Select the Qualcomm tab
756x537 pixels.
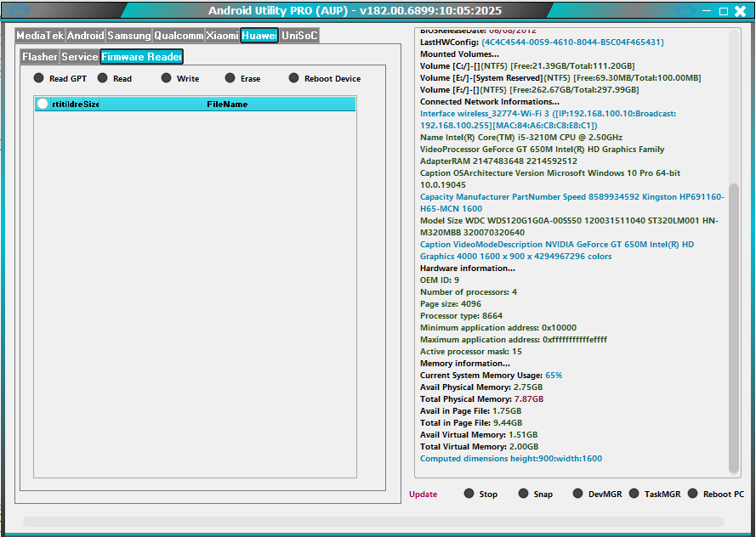point(179,36)
